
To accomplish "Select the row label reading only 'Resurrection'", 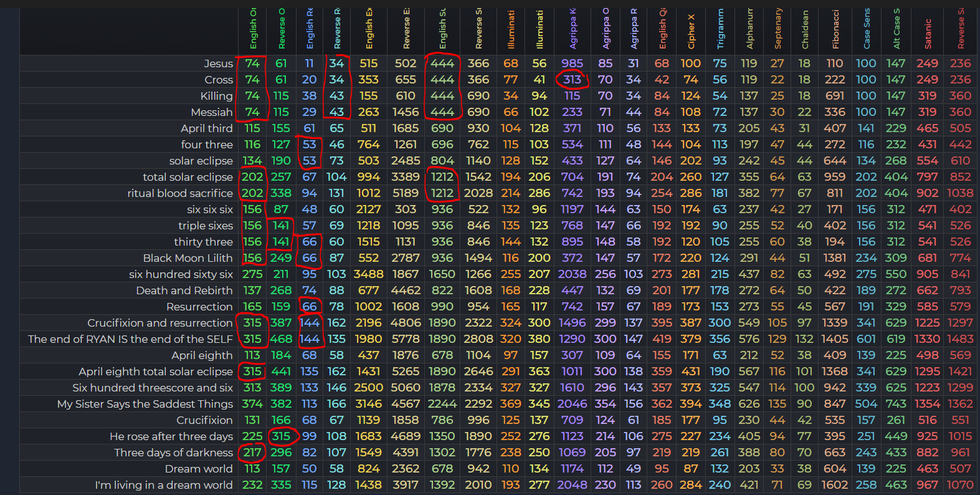I will pos(200,307).
